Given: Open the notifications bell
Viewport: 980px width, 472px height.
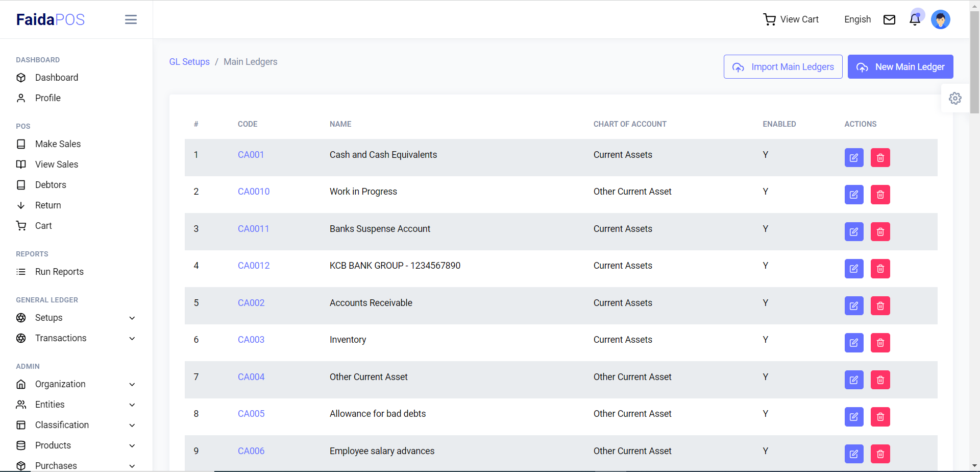Looking at the screenshot, I should click(915, 19).
